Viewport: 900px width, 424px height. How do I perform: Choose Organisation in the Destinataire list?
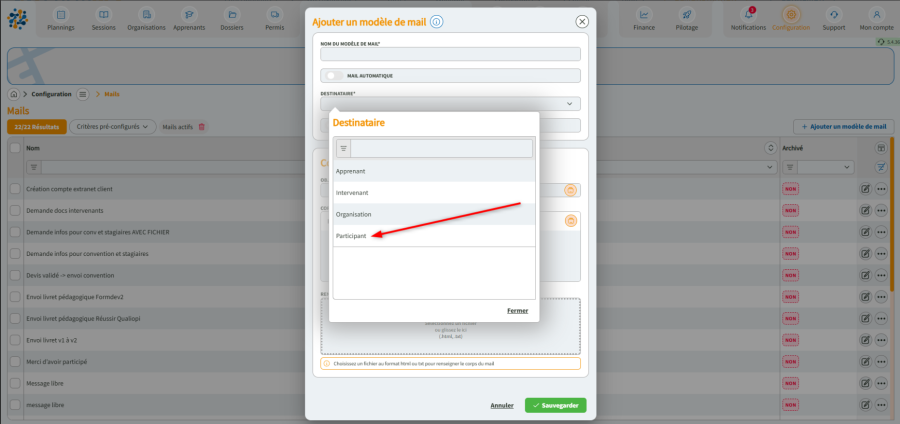tap(354, 214)
